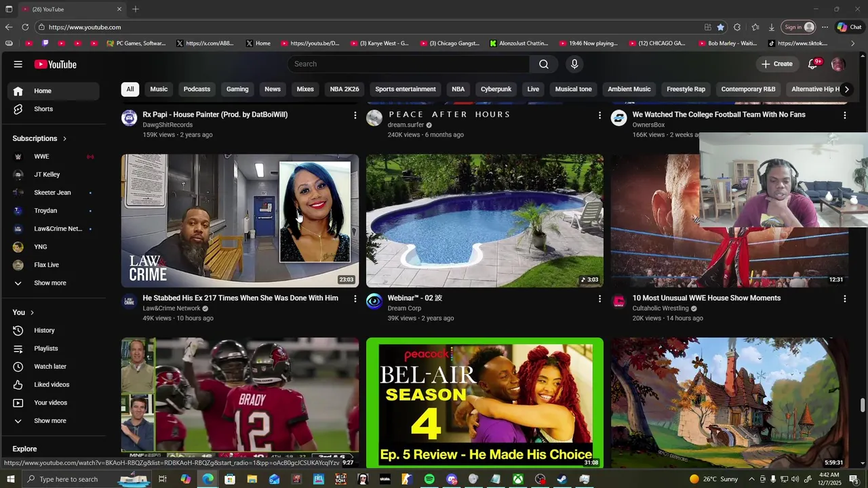
Task: Open options for Webinar 02 video
Action: pyautogui.click(x=599, y=299)
